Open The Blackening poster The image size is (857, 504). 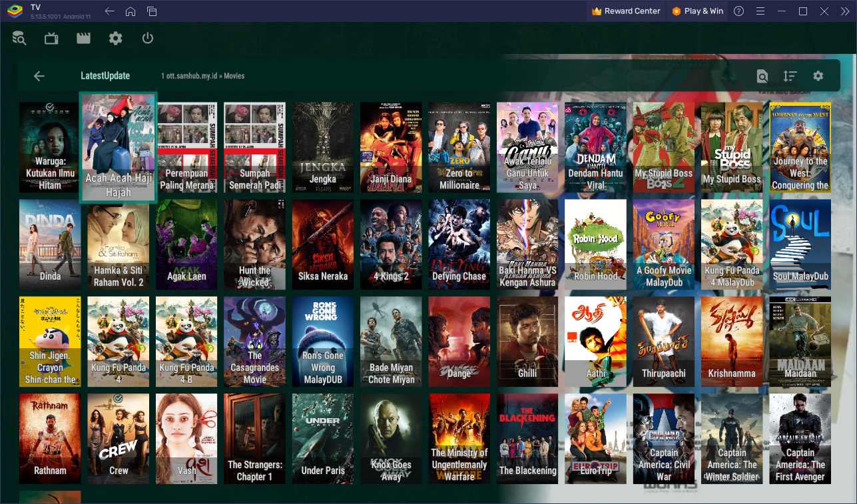(x=527, y=439)
